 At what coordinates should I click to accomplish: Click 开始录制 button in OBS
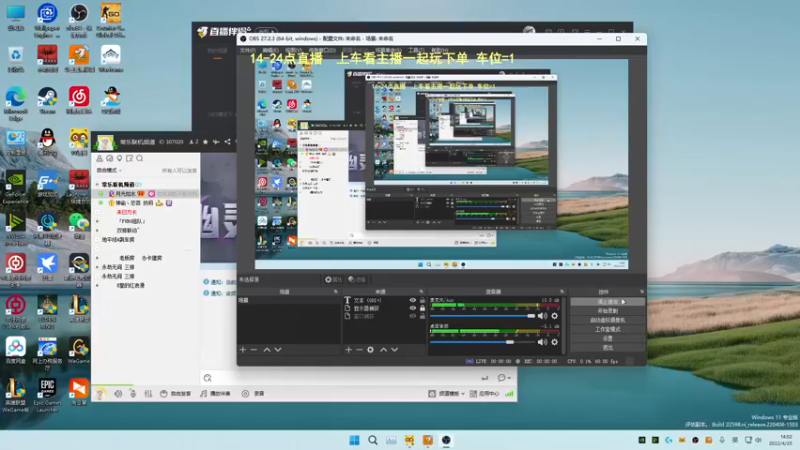click(608, 311)
